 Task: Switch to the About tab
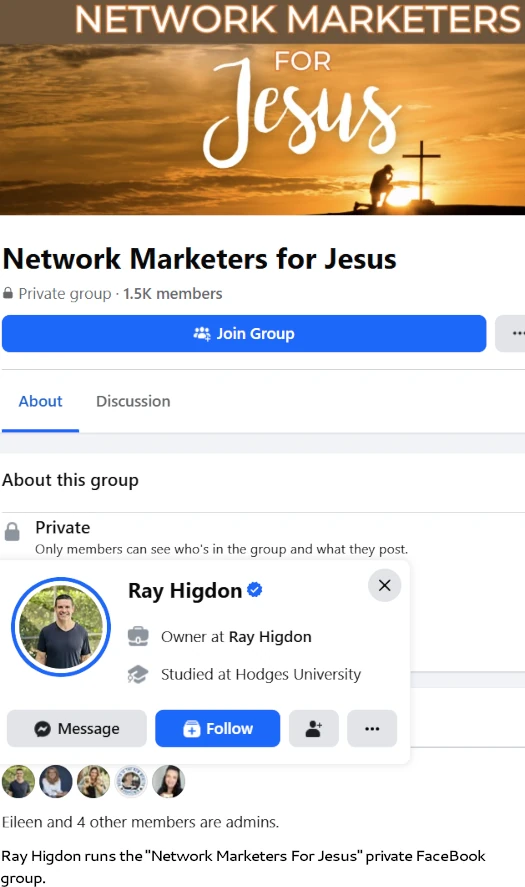tap(40, 401)
